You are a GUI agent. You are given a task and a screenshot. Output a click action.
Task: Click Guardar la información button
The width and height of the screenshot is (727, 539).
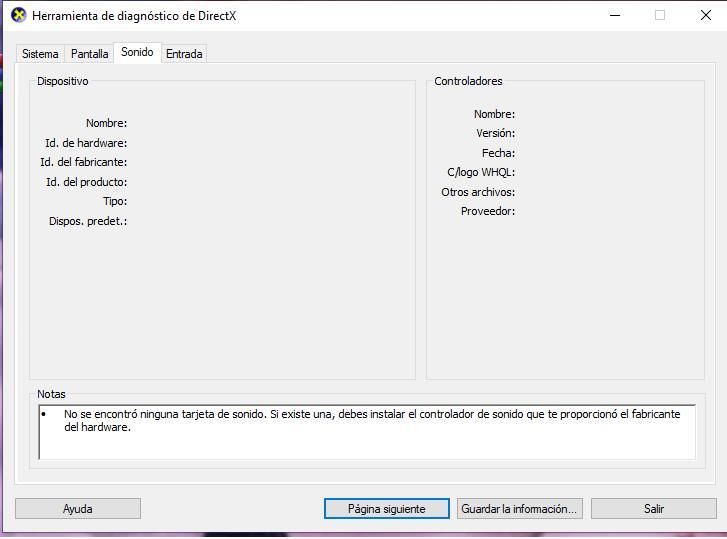pyautogui.click(x=519, y=509)
